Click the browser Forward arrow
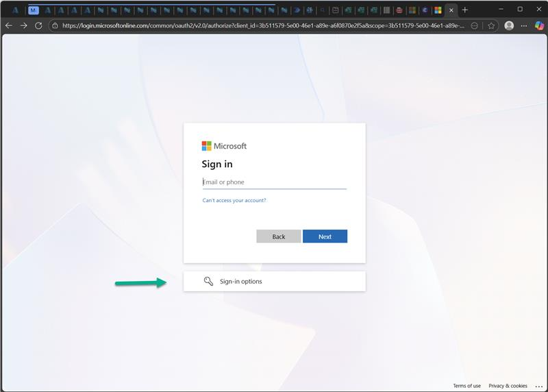Viewport: 548px width, 392px height. point(23,25)
